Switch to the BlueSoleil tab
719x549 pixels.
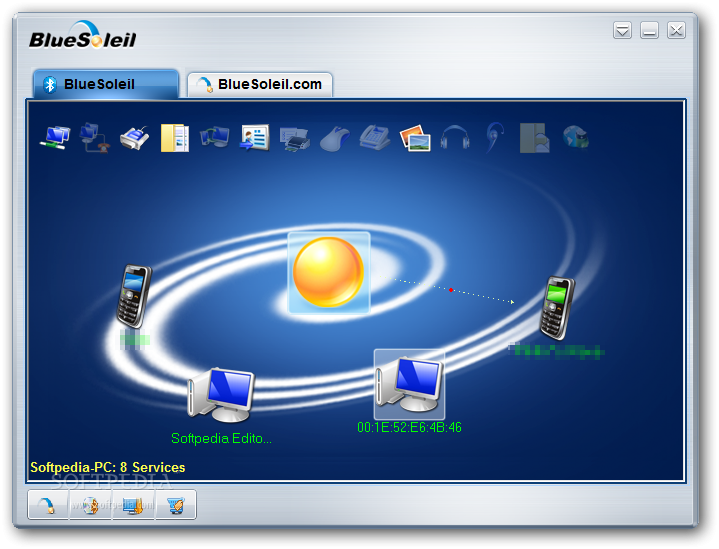[x=105, y=84]
